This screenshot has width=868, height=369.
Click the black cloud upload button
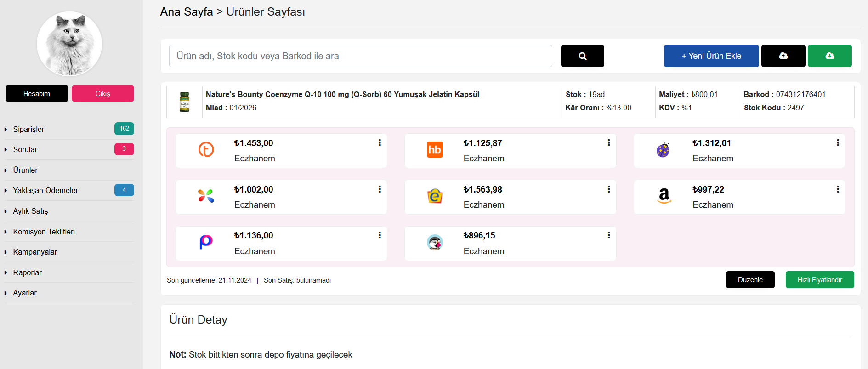coord(783,56)
